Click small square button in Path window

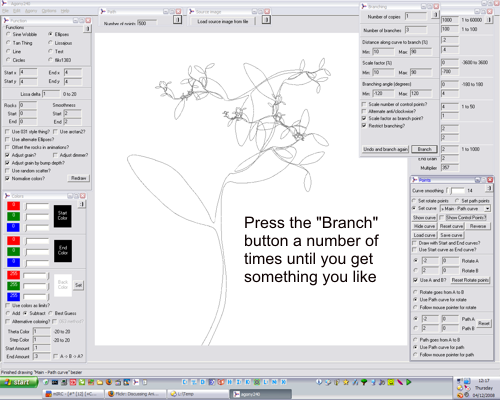177,20
